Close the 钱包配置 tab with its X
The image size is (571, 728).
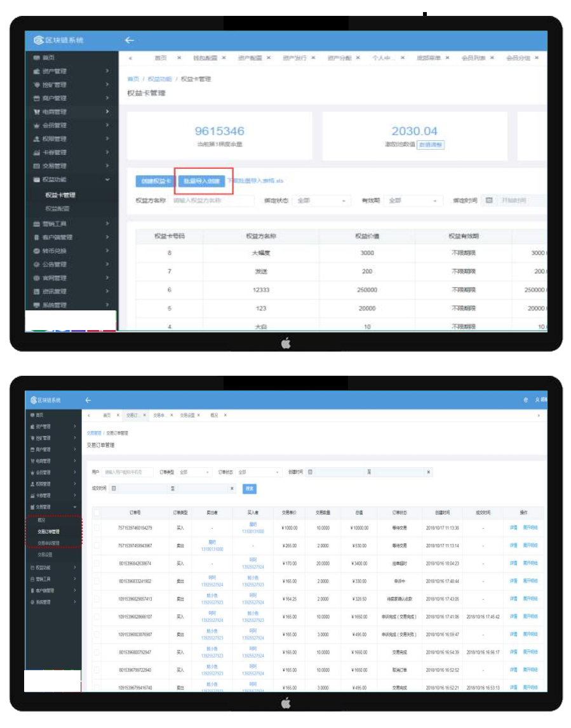(x=224, y=58)
